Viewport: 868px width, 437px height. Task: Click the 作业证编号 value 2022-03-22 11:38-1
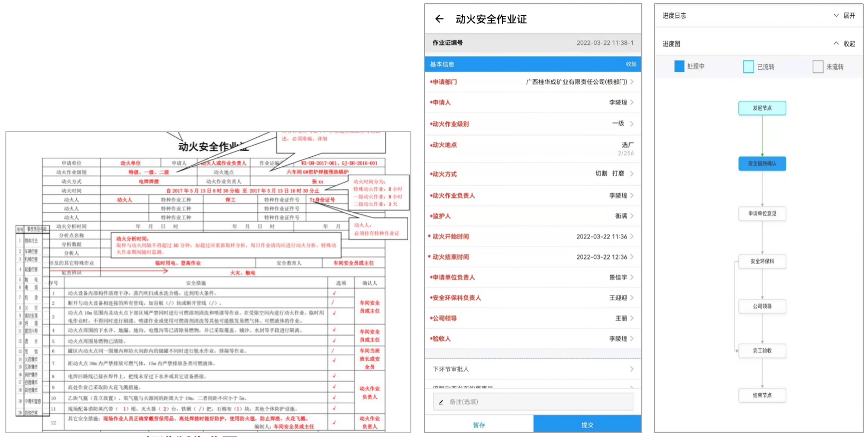[605, 43]
